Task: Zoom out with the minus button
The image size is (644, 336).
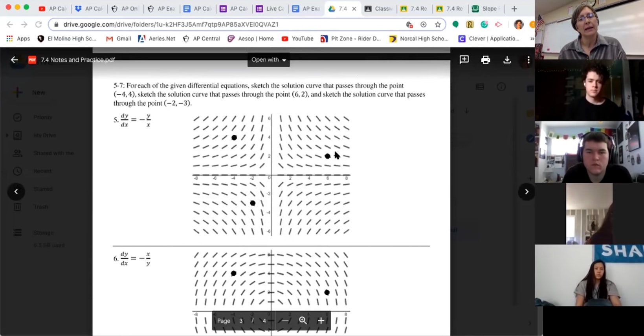Action: (285, 321)
